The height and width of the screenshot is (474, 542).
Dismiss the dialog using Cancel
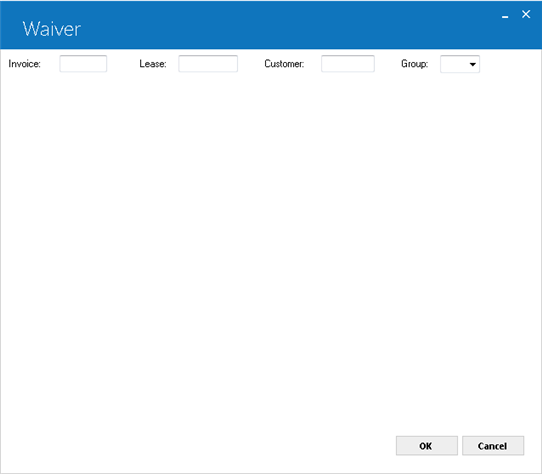493,446
